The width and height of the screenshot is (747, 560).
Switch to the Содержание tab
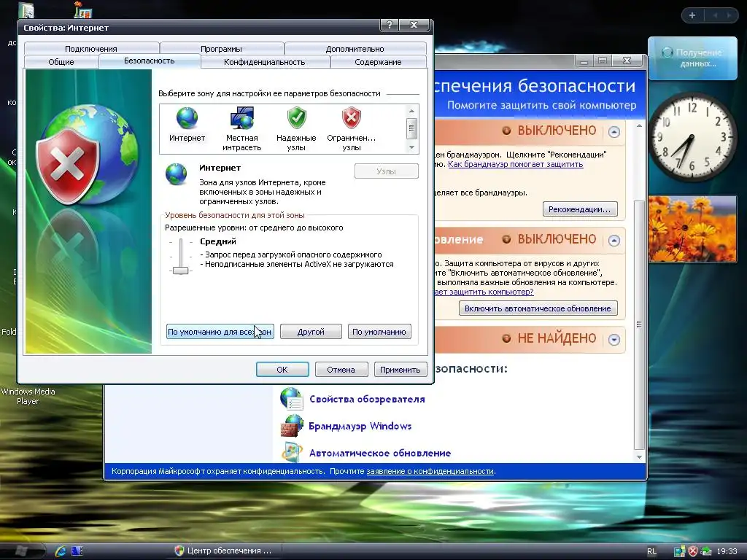click(x=378, y=62)
